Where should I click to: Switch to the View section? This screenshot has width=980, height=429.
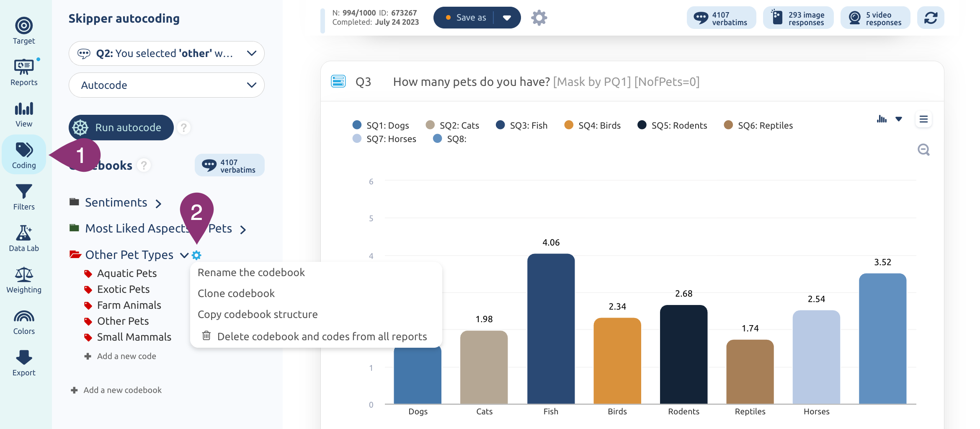(24, 114)
